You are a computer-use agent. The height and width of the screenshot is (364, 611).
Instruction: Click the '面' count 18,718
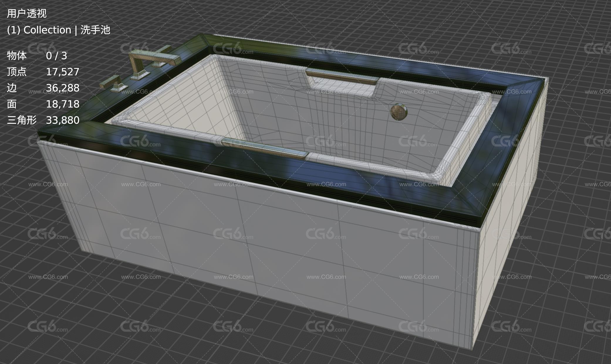click(x=63, y=104)
